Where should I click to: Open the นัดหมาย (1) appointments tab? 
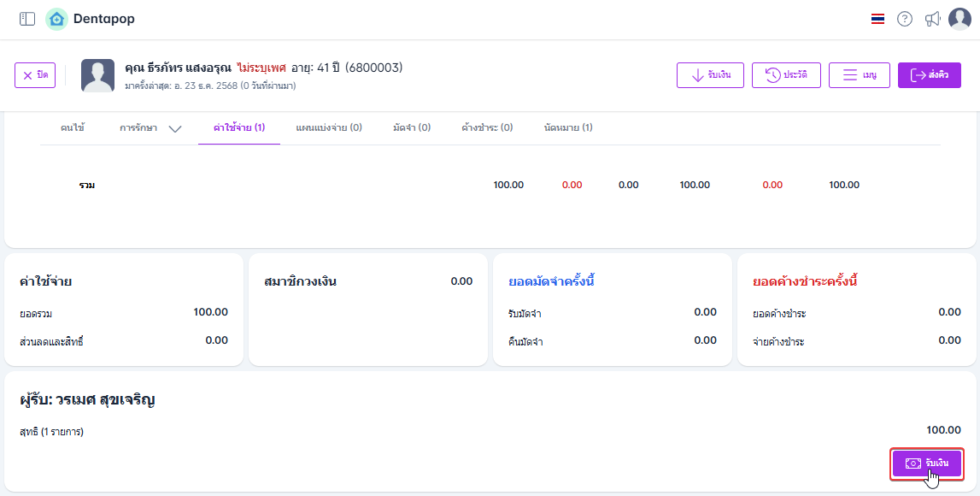[x=568, y=127]
